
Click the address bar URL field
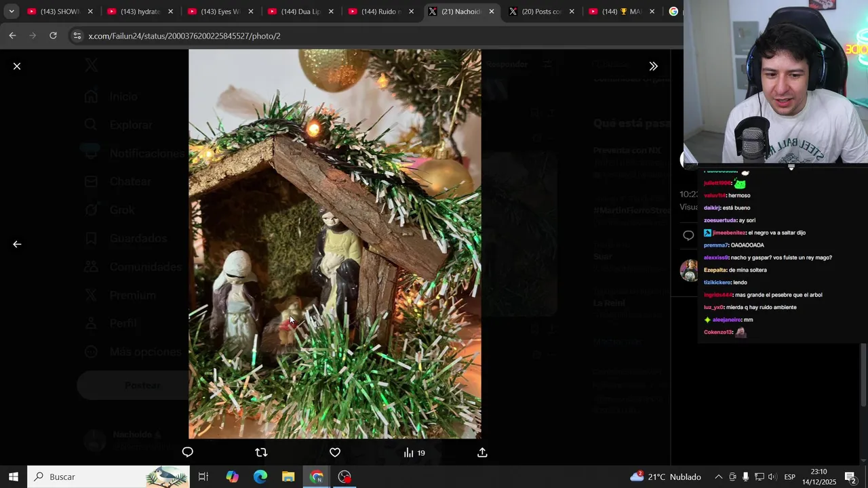[373, 35]
